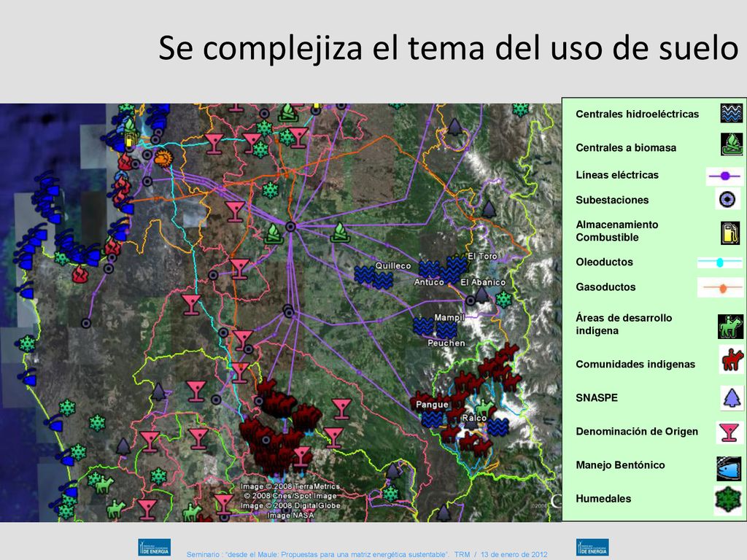This screenshot has height=560, width=747.
Task: Select the substation icon below El Abanico label
Action: 471,300
